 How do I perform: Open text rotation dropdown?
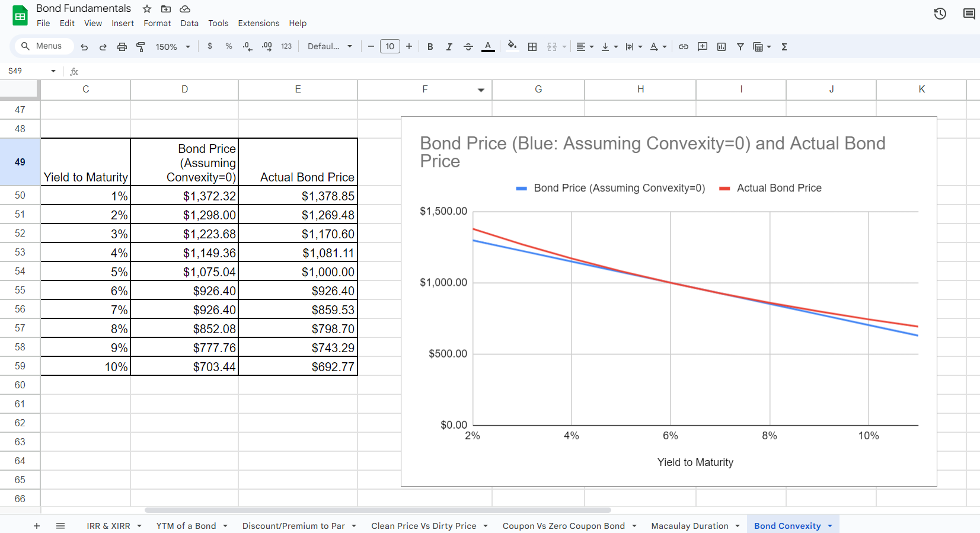(658, 47)
